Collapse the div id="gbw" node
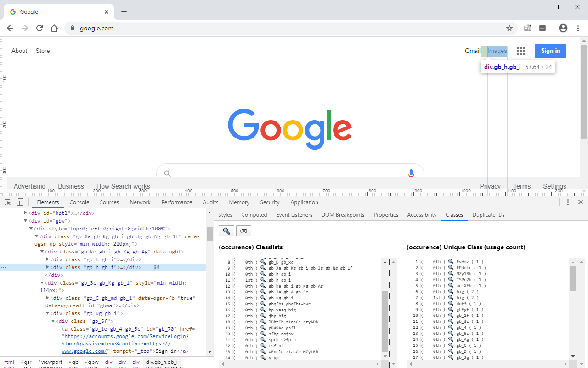Image resolution: width=588 pixels, height=368 pixels. pyautogui.click(x=25, y=221)
